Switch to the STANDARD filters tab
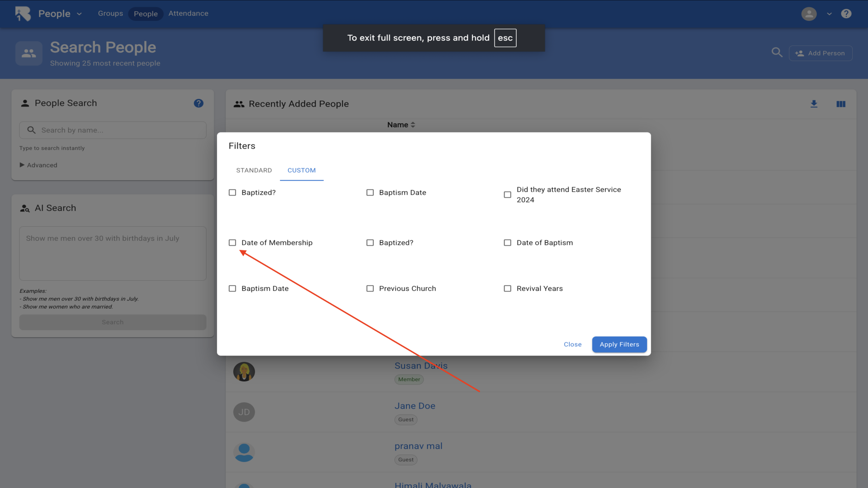This screenshot has height=488, width=868. click(254, 170)
